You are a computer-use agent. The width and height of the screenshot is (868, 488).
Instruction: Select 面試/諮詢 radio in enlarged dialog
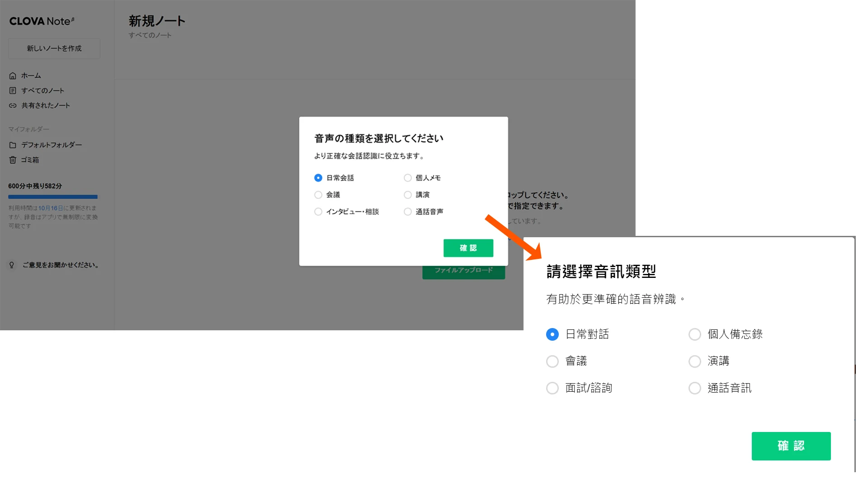(x=552, y=388)
